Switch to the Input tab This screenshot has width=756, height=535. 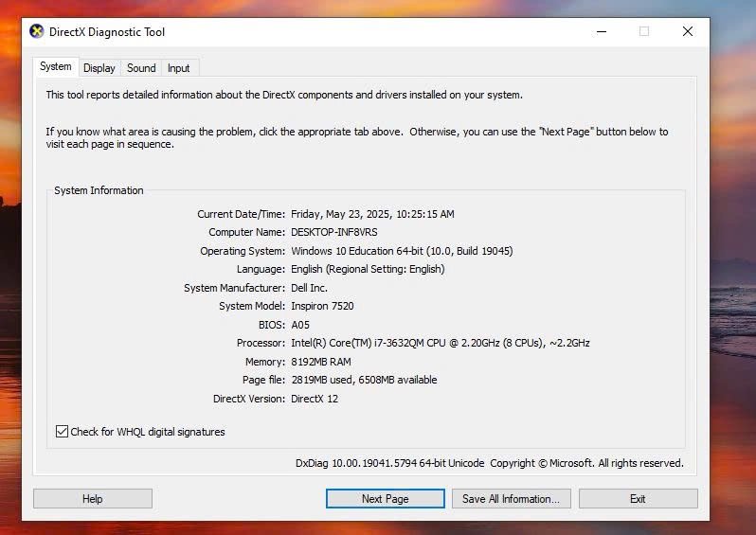pyautogui.click(x=178, y=68)
